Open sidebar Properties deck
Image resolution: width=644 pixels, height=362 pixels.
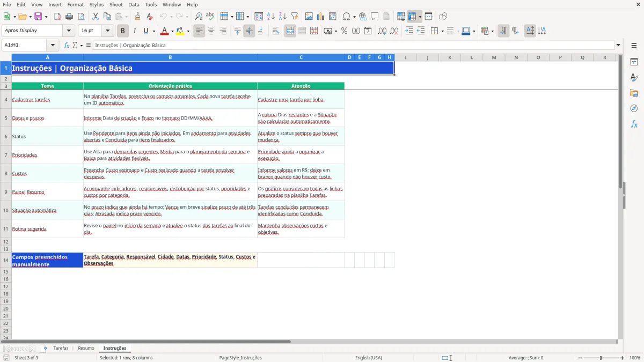(634, 62)
